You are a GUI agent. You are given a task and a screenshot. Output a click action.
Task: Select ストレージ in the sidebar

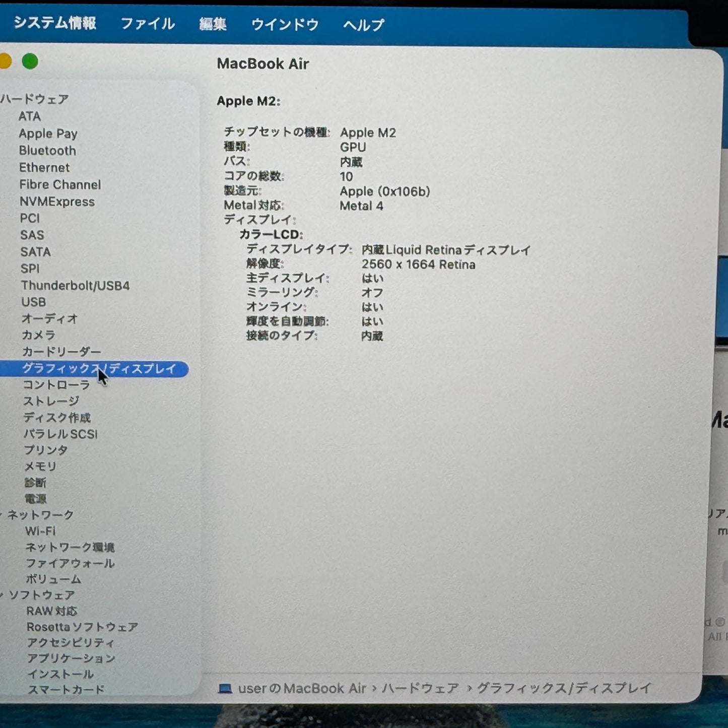coord(51,401)
